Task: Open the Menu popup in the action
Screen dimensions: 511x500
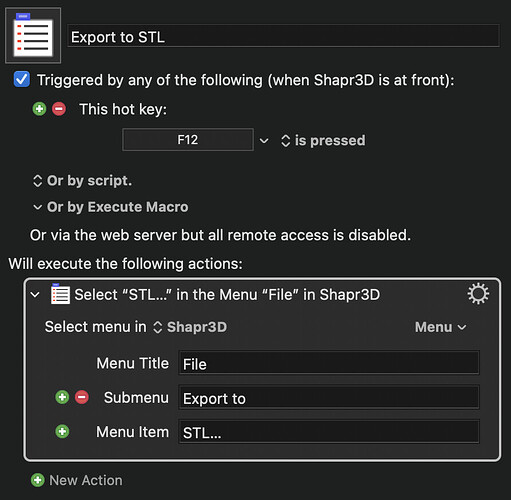Action: pyautogui.click(x=440, y=327)
